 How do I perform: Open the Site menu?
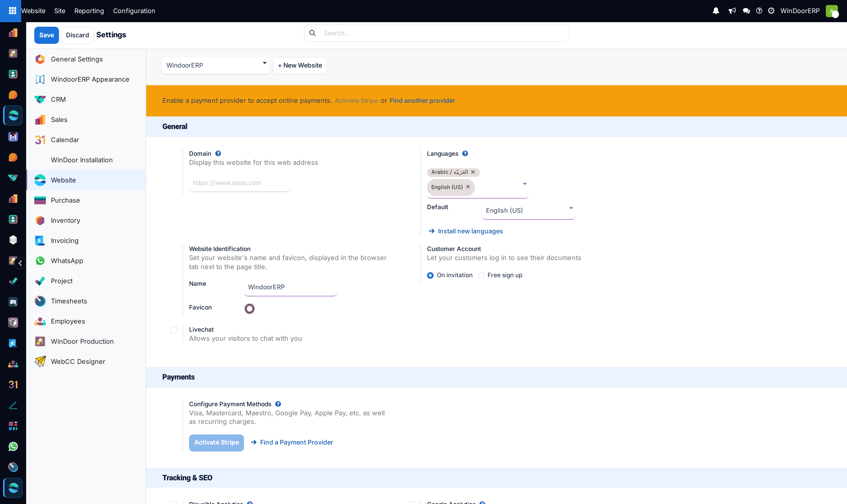tap(60, 11)
